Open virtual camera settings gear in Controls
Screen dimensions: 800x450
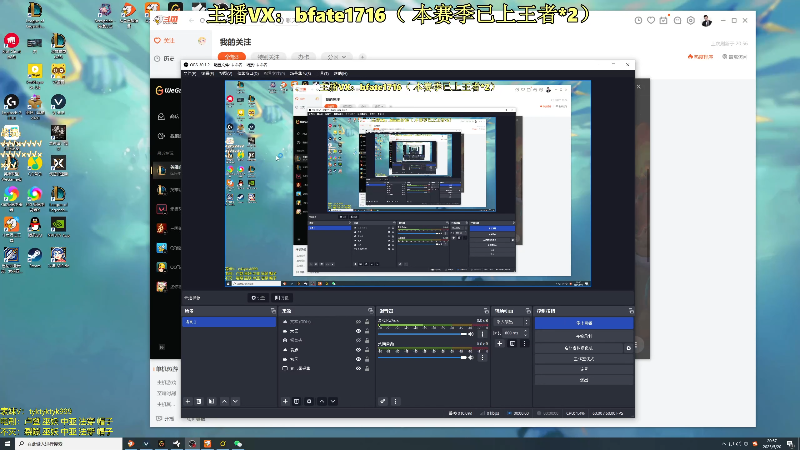(629, 348)
